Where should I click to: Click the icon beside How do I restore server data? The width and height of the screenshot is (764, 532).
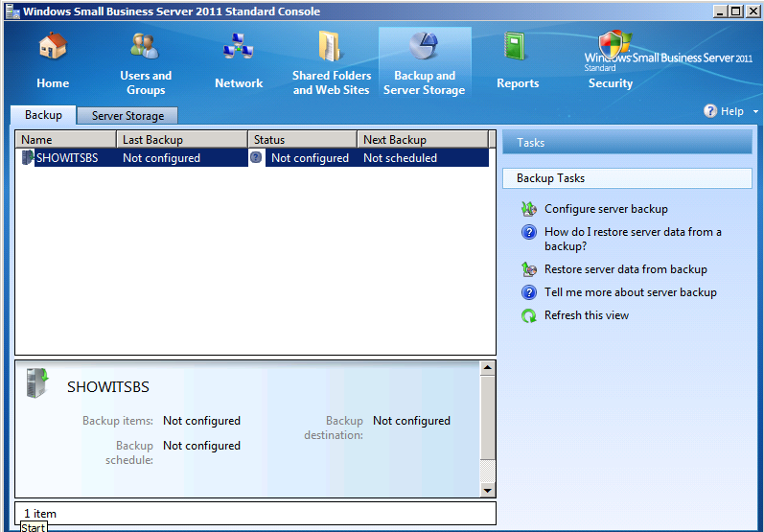[x=528, y=232]
